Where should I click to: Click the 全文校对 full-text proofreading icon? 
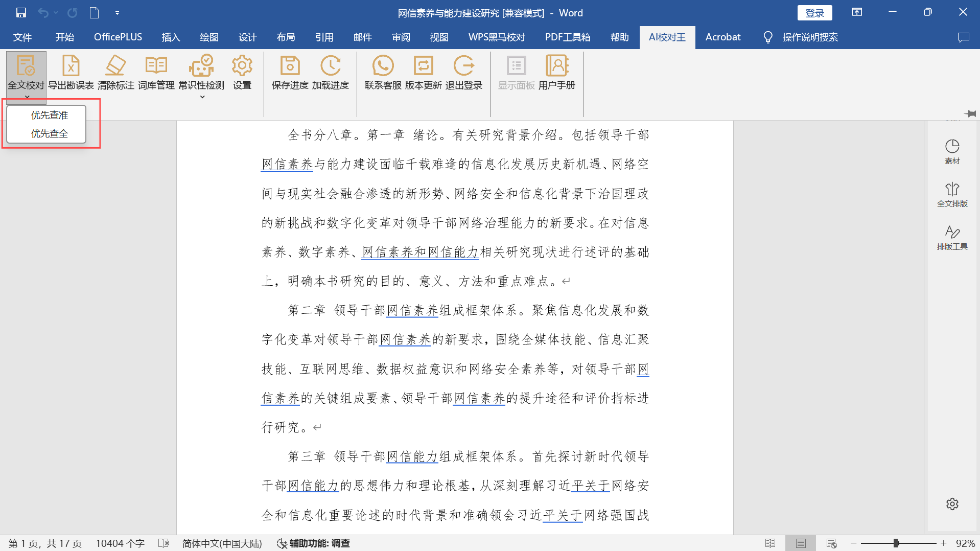click(26, 66)
